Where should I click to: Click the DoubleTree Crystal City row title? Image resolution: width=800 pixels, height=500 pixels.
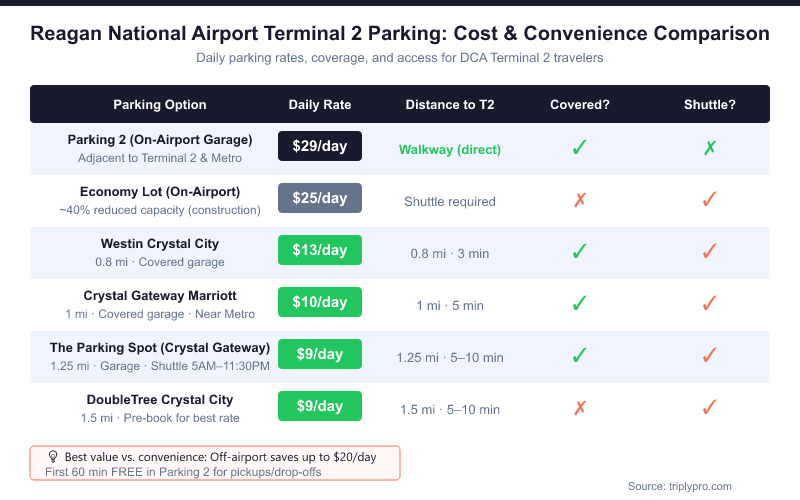click(160, 399)
